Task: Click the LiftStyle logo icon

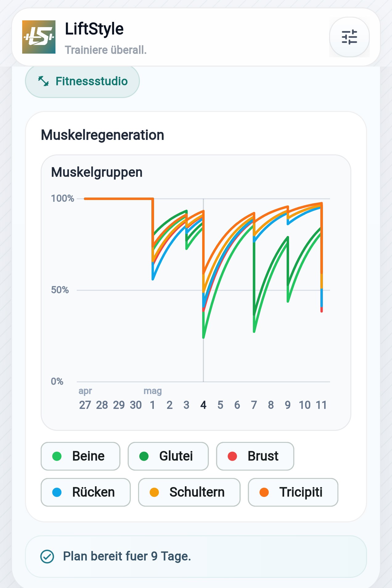Action: (x=39, y=37)
